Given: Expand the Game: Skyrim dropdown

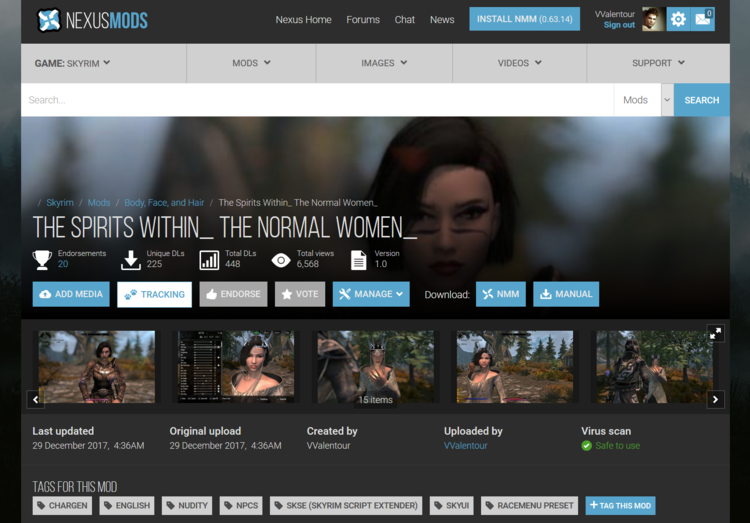Looking at the screenshot, I should coord(72,63).
